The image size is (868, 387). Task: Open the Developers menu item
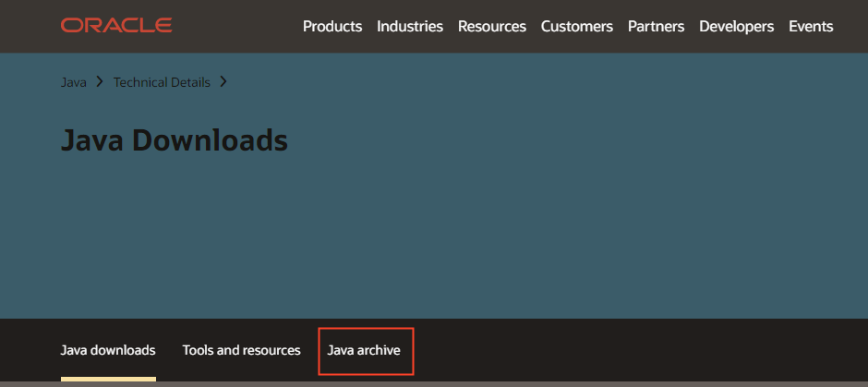(x=736, y=27)
